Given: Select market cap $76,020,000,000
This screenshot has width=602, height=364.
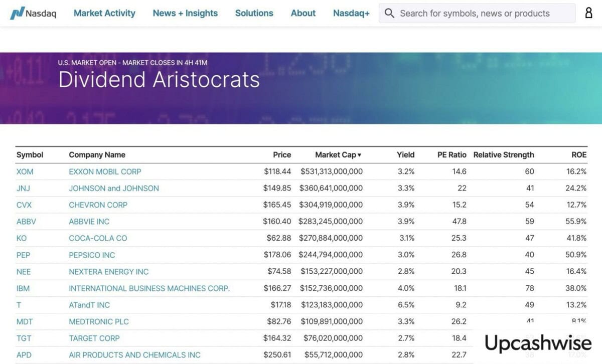Looking at the screenshot, I should [x=333, y=338].
